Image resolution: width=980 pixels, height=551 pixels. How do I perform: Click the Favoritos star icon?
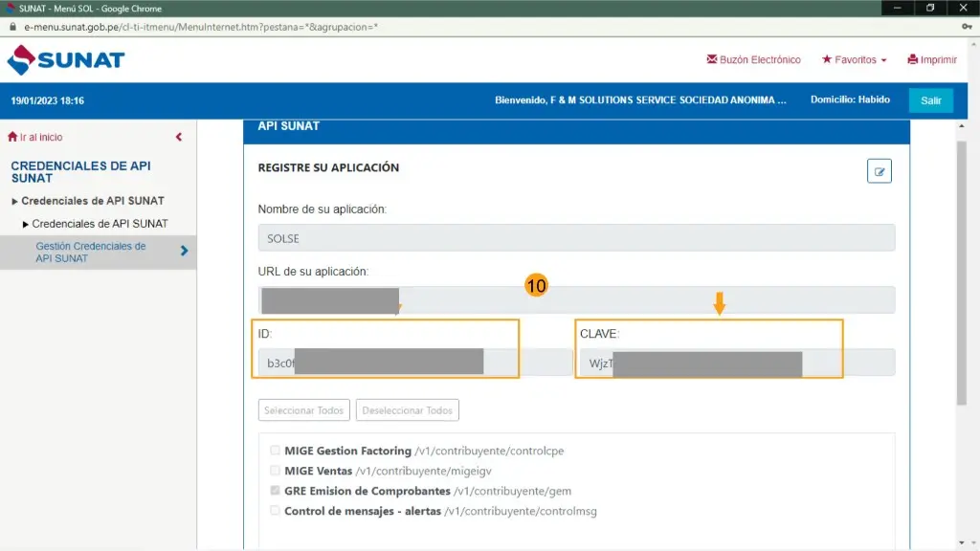coord(827,58)
